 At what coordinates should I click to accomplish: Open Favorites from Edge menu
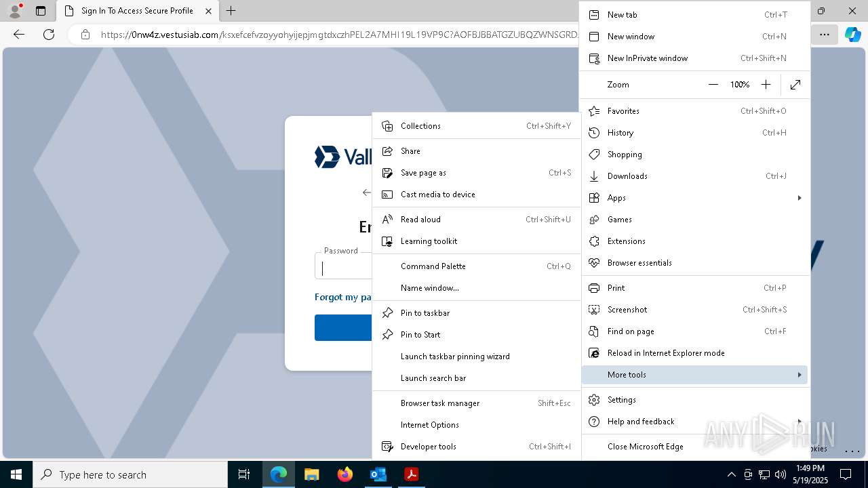click(x=695, y=111)
